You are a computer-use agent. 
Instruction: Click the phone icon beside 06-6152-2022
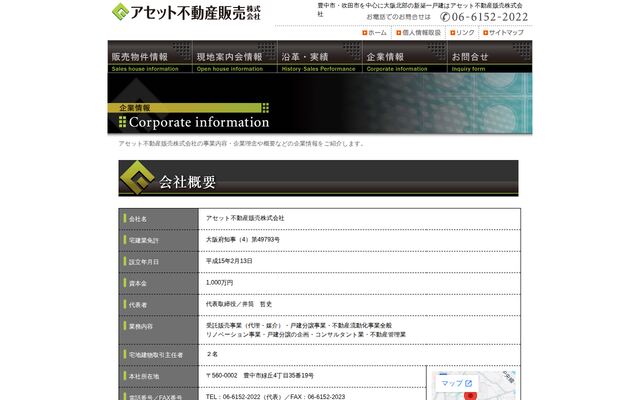tap(445, 17)
